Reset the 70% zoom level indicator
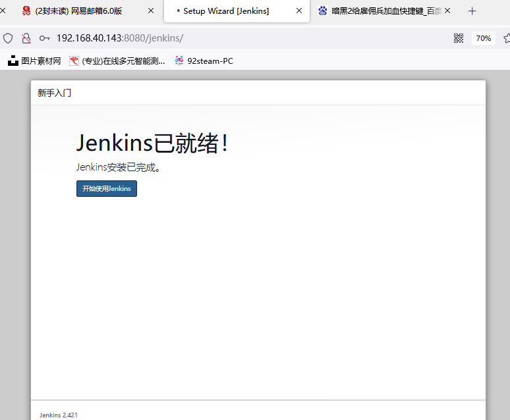The height and width of the screenshot is (420, 510). pyautogui.click(x=484, y=38)
